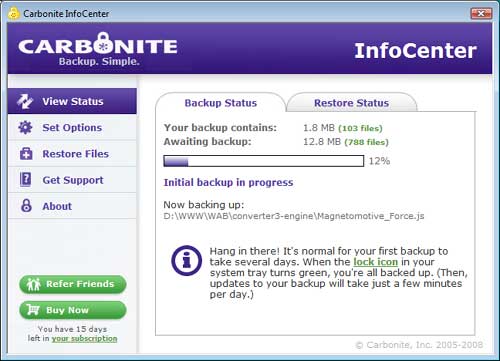This screenshot has height=361, width=500.
Task: Select Restore Files in the sidebar
Action: coord(72,154)
